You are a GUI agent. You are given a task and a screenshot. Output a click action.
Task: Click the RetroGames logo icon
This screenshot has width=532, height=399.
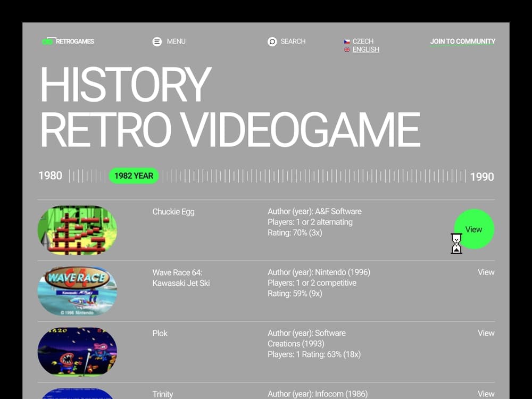(x=47, y=41)
